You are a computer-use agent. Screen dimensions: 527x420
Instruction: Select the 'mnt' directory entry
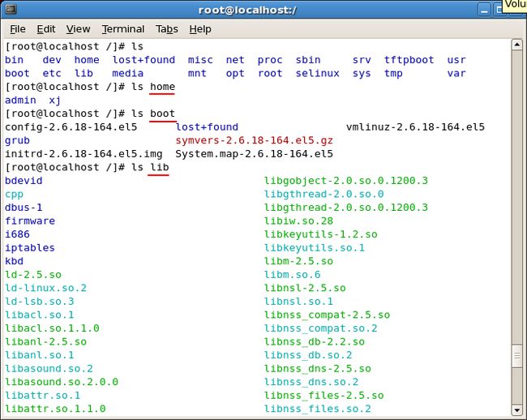(197, 73)
